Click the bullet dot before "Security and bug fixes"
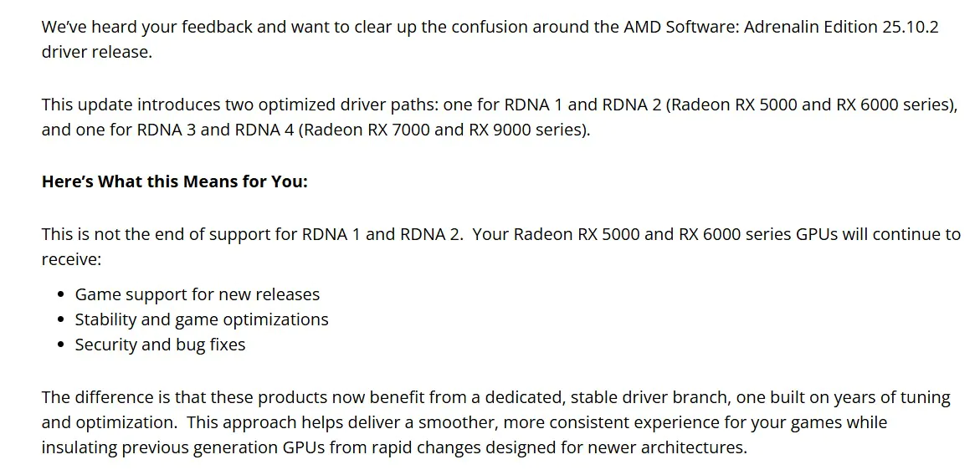Image resolution: width=980 pixels, height=475 pixels. pos(62,345)
